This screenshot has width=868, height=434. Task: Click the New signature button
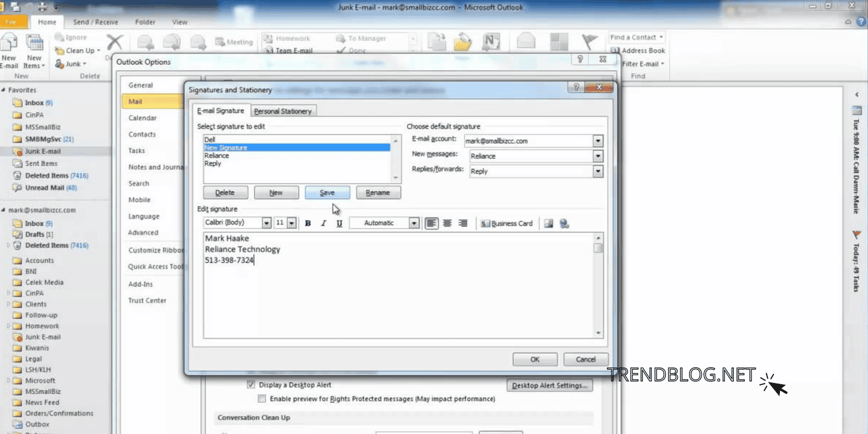pos(276,192)
